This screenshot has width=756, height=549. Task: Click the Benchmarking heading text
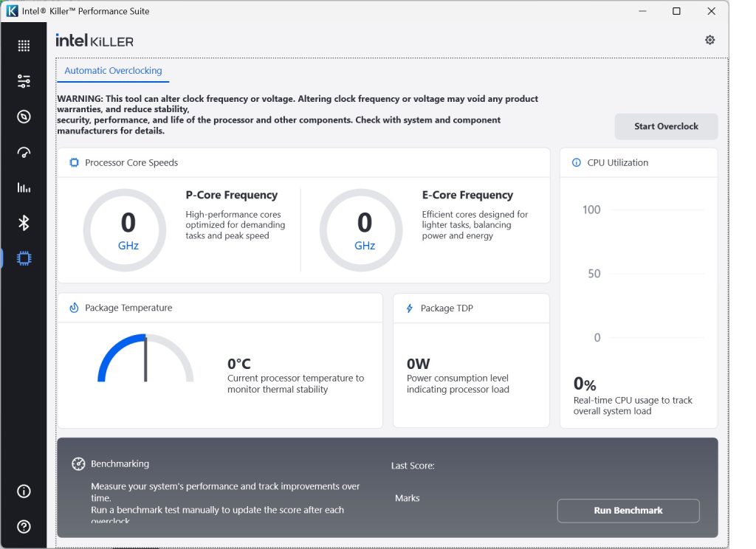pos(120,463)
